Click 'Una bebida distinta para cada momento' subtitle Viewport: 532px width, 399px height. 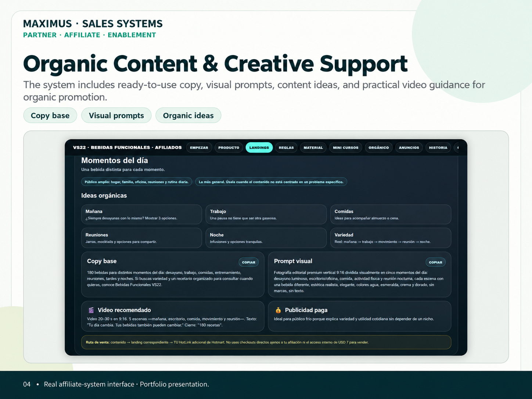coord(123,170)
